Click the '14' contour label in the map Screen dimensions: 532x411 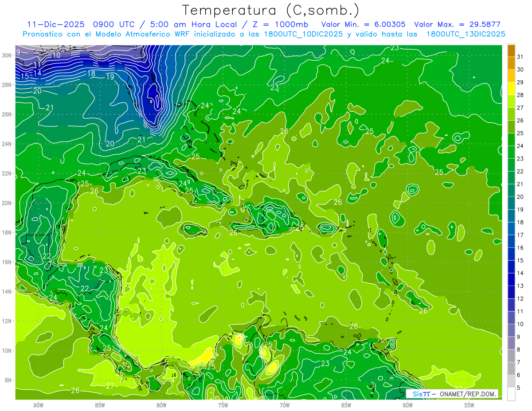pyautogui.click(x=38, y=73)
